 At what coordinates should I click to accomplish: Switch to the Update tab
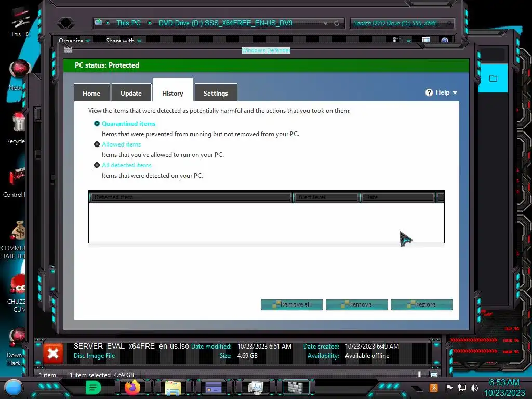point(131,93)
